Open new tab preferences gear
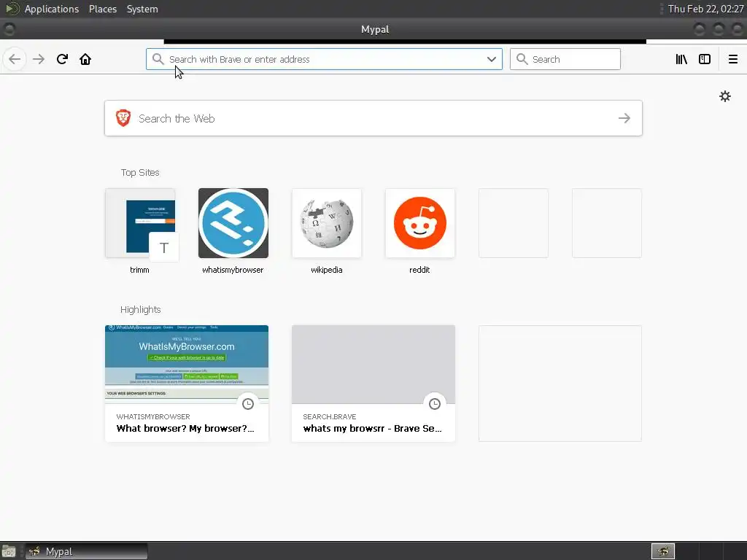747x560 pixels. pos(725,96)
